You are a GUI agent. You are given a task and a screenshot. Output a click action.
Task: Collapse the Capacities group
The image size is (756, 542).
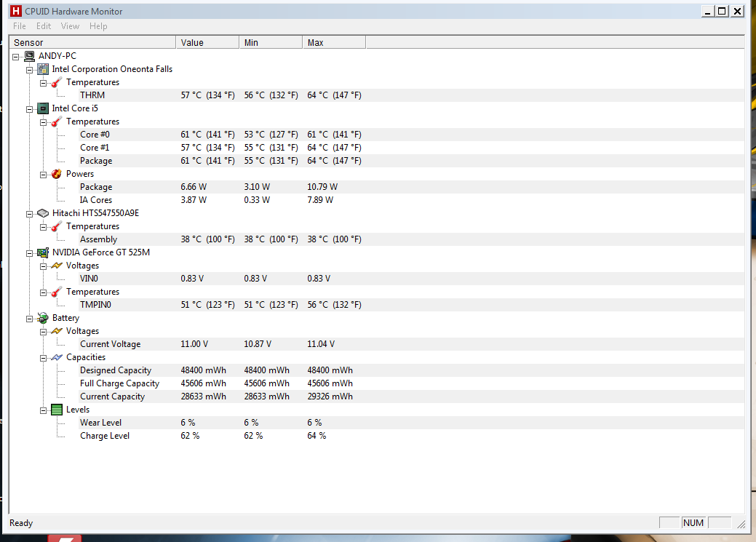43,358
